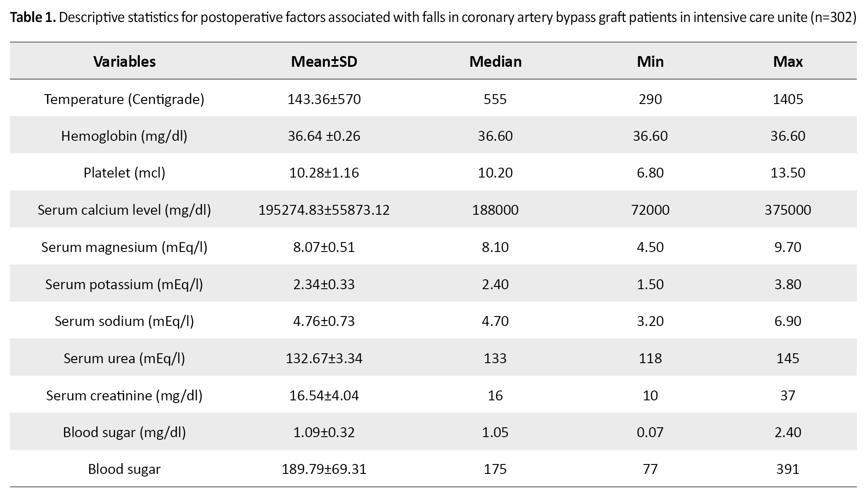Click the Serum potassium (mEq/l) label

click(x=124, y=284)
